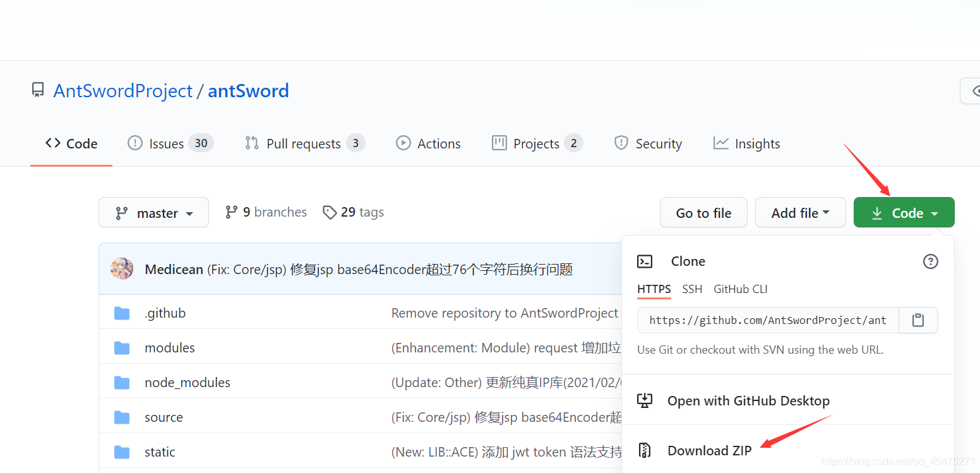This screenshot has width=980, height=473.
Task: Toggle the green Code dropdown button
Action: click(904, 212)
